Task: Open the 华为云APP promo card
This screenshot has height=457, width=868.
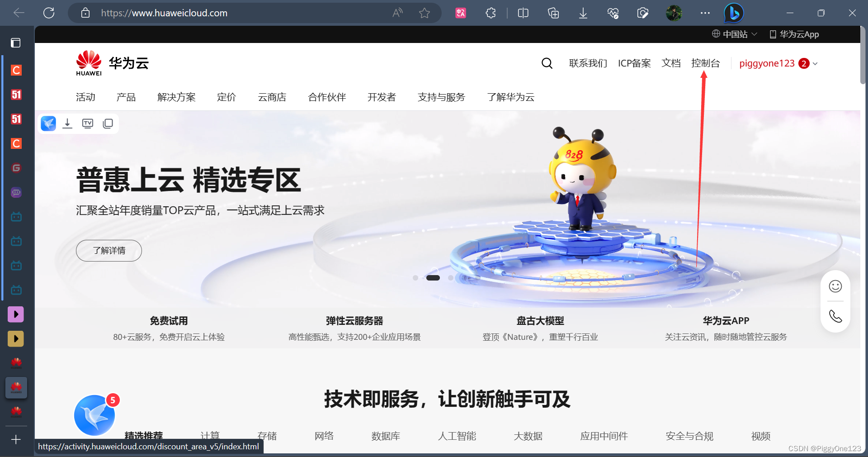Action: pos(726,328)
